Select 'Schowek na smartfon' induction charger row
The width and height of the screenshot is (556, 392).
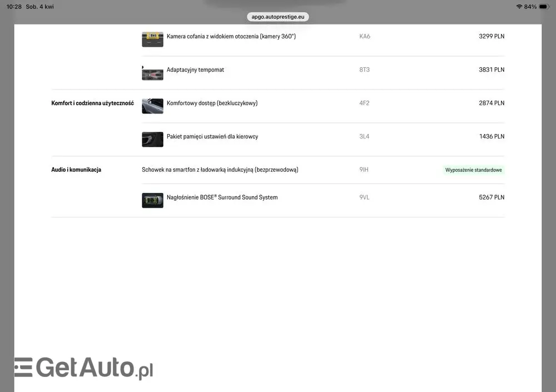click(220, 170)
